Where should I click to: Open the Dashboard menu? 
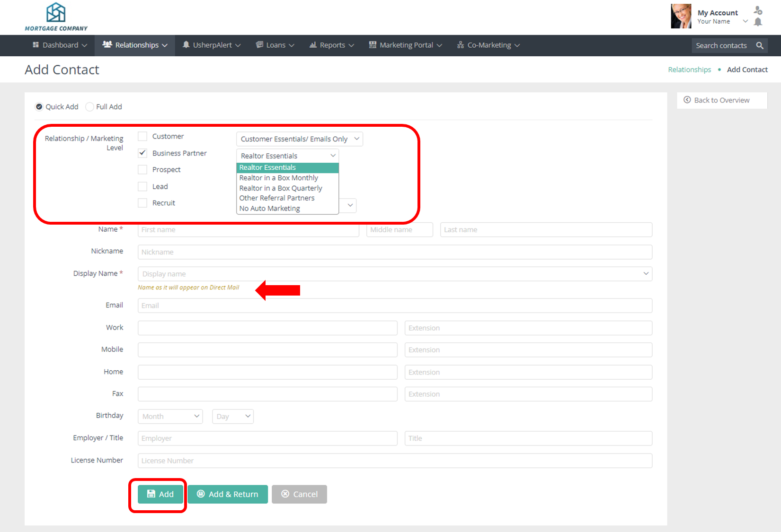click(x=60, y=45)
